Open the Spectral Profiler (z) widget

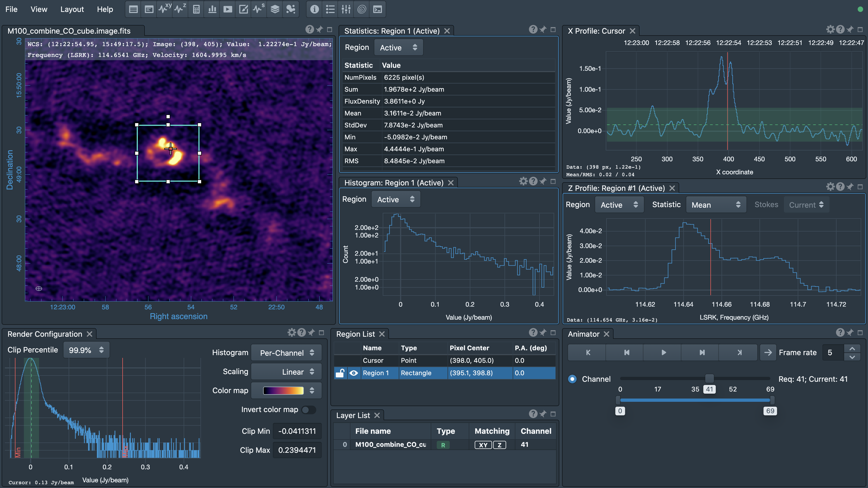click(x=180, y=9)
